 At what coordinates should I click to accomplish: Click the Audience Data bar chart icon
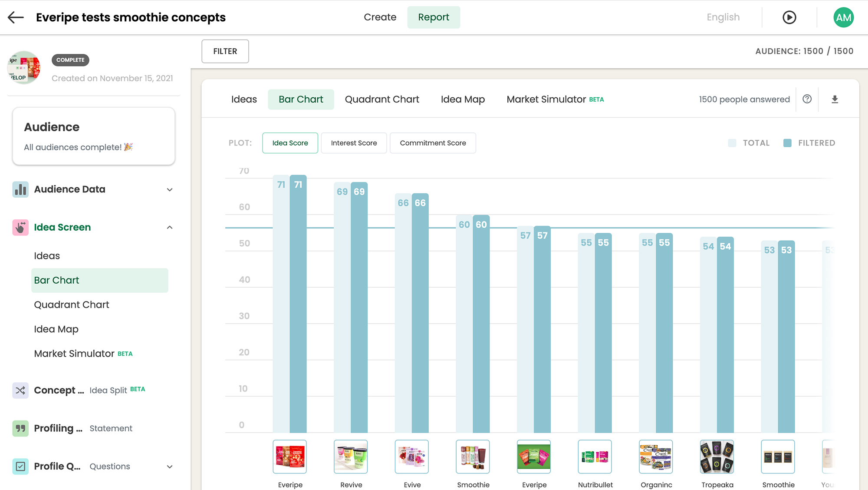20,189
